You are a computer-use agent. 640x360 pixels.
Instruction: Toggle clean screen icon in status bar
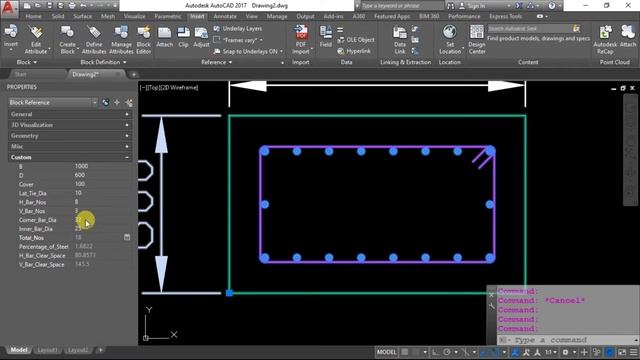pos(622,352)
